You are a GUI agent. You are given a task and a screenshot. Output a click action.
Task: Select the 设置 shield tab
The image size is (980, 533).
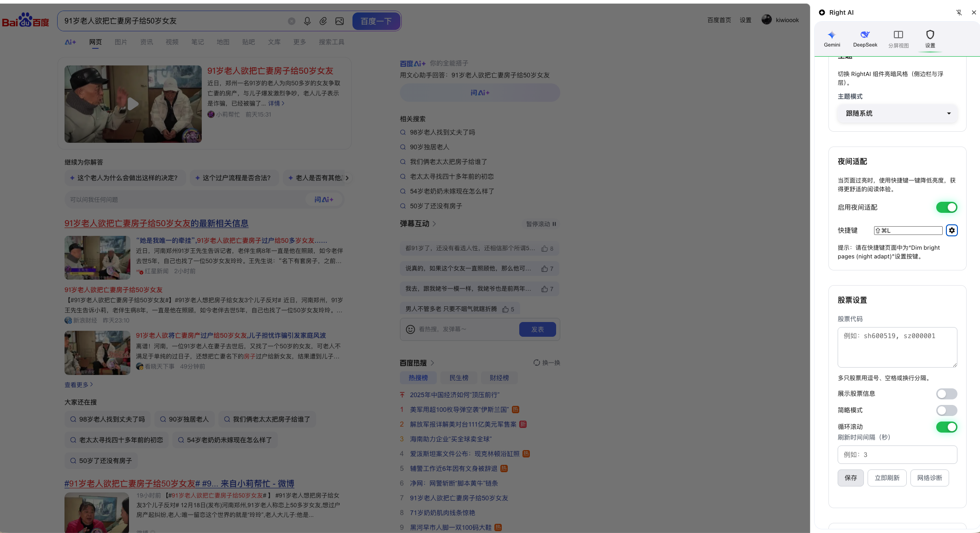coord(930,39)
